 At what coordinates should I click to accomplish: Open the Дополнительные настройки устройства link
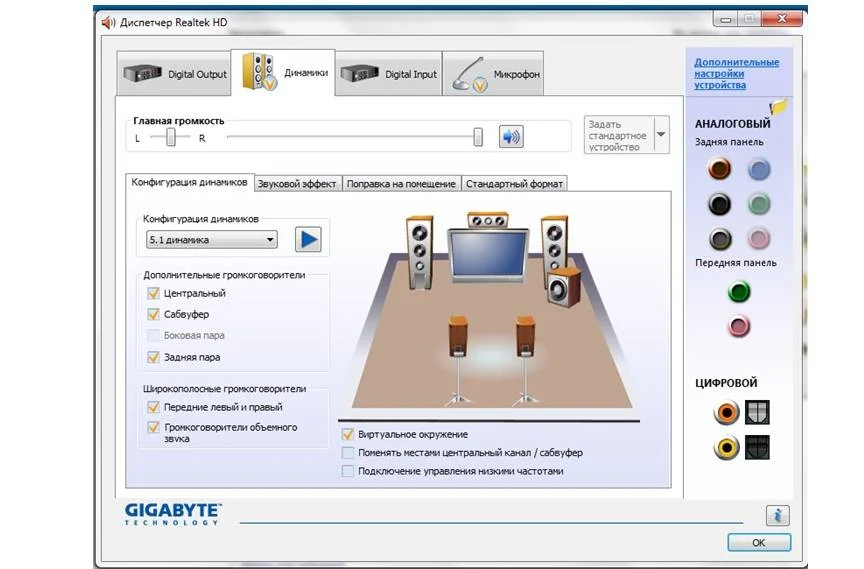coord(736,74)
